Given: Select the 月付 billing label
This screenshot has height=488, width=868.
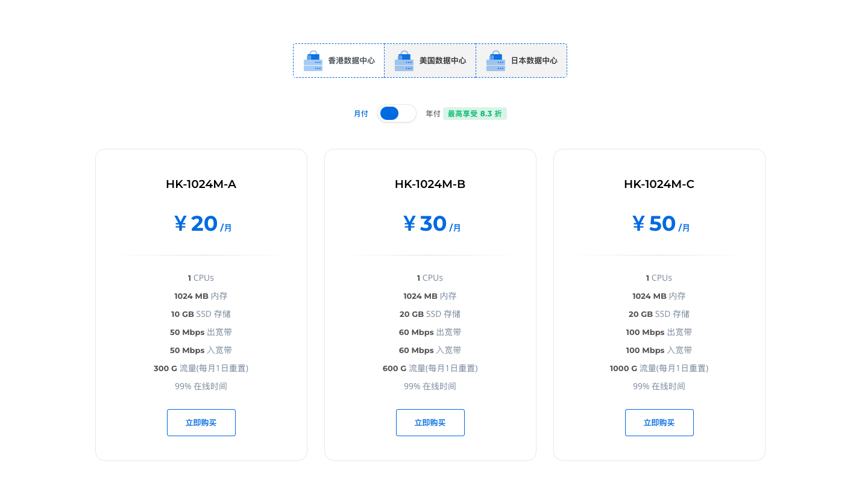Looking at the screenshot, I should (360, 114).
